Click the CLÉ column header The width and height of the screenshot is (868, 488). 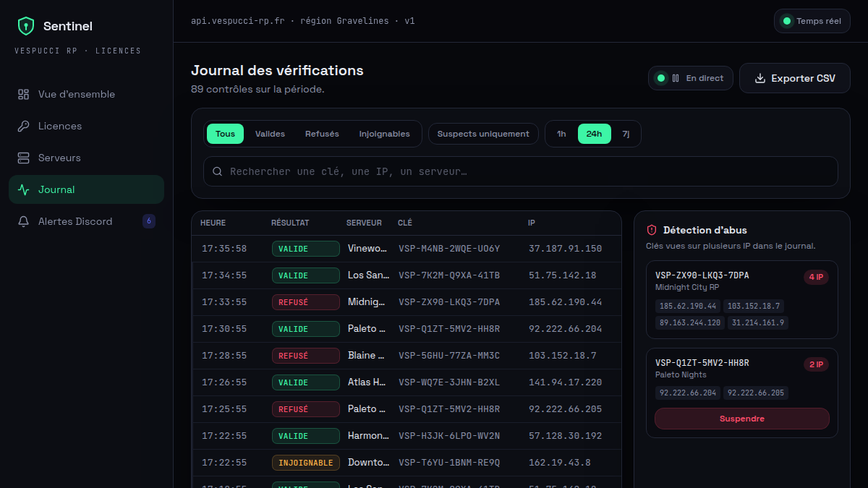(405, 223)
